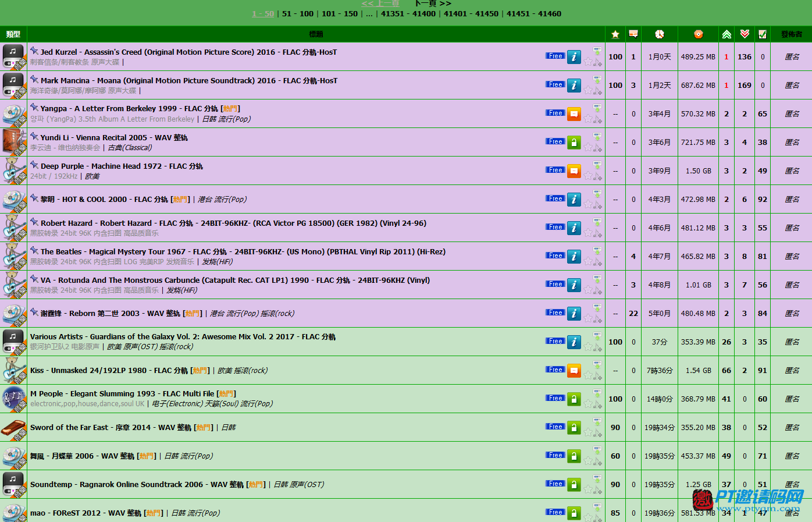Screen dimensions: 812x522
Task: Bookmark Assassin's Creed with the star icon
Action: point(589,61)
